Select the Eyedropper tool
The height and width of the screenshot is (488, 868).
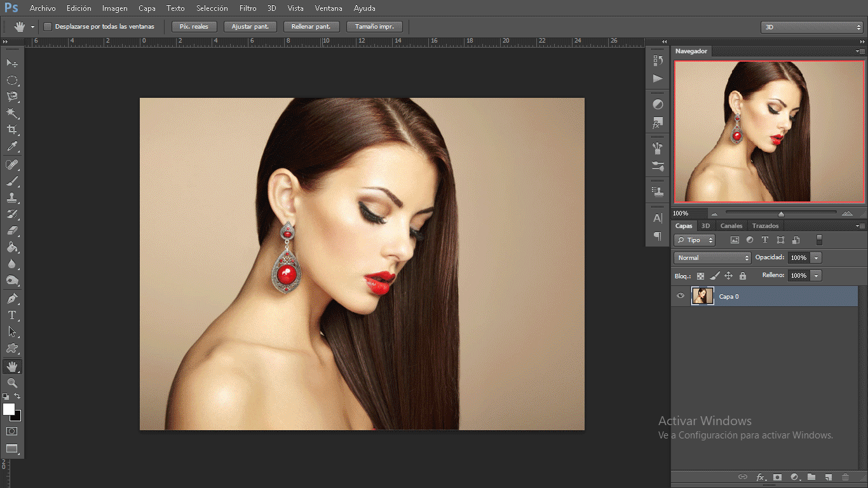[12, 147]
